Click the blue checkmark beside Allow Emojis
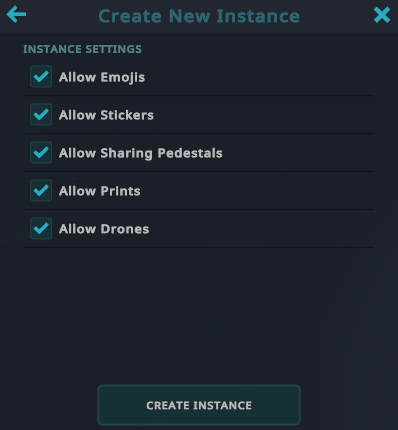Image resolution: width=398 pixels, height=430 pixels. click(x=41, y=77)
